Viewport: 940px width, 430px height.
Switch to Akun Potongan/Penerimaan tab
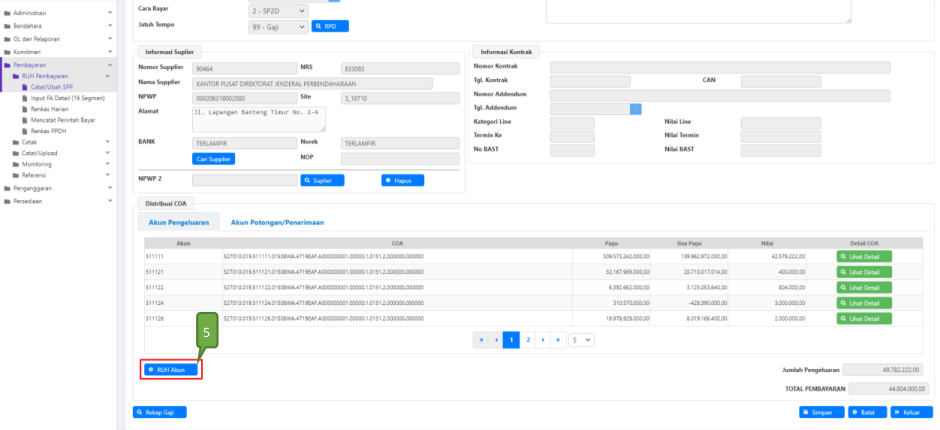tap(277, 222)
